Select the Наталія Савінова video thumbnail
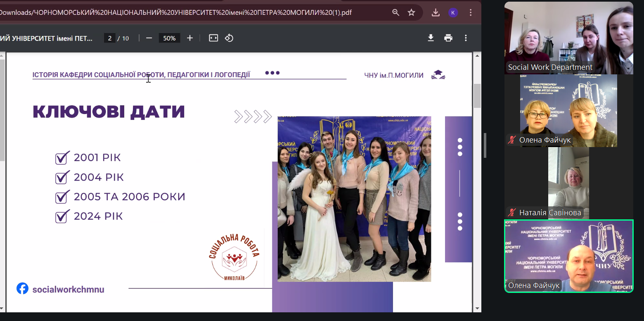644x321 pixels. click(568, 183)
